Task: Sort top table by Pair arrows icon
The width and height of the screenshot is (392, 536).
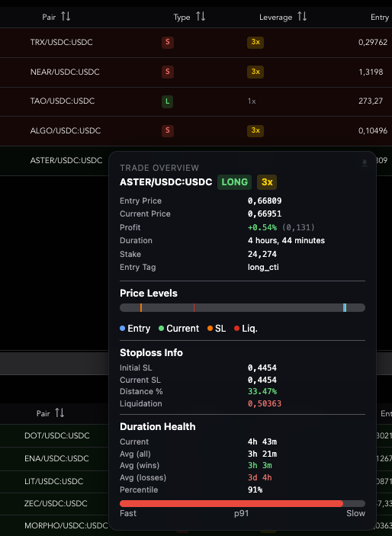Action: (66, 16)
